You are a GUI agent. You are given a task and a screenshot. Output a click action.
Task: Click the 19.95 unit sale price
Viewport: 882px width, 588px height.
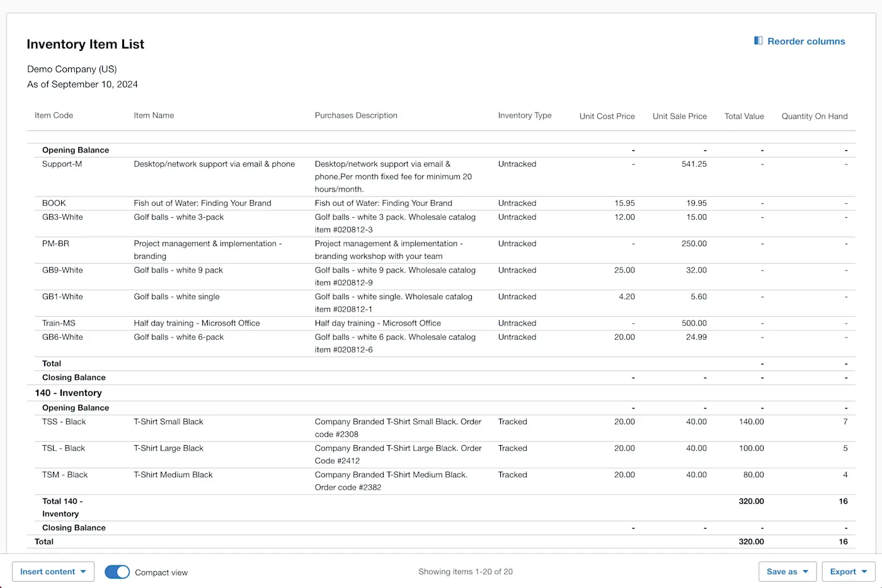[x=696, y=203]
